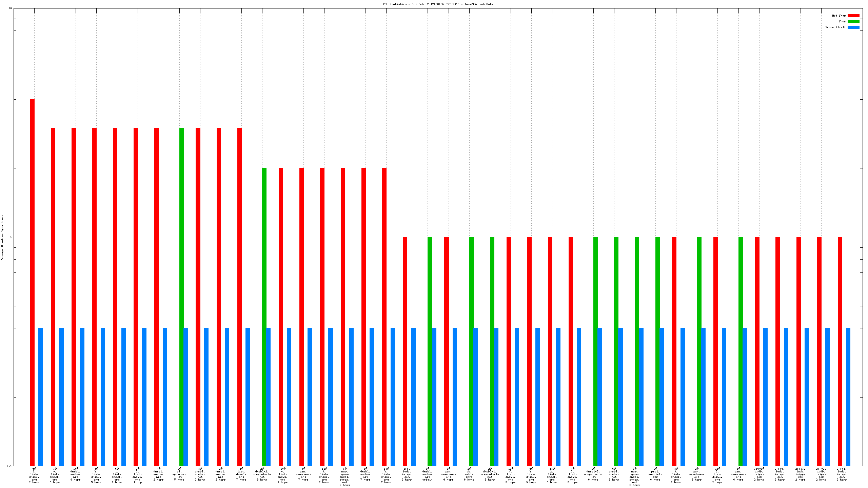The width and height of the screenshot is (868, 488).
Task: Click the tallest red bar on the far left
Action: coord(33,271)
